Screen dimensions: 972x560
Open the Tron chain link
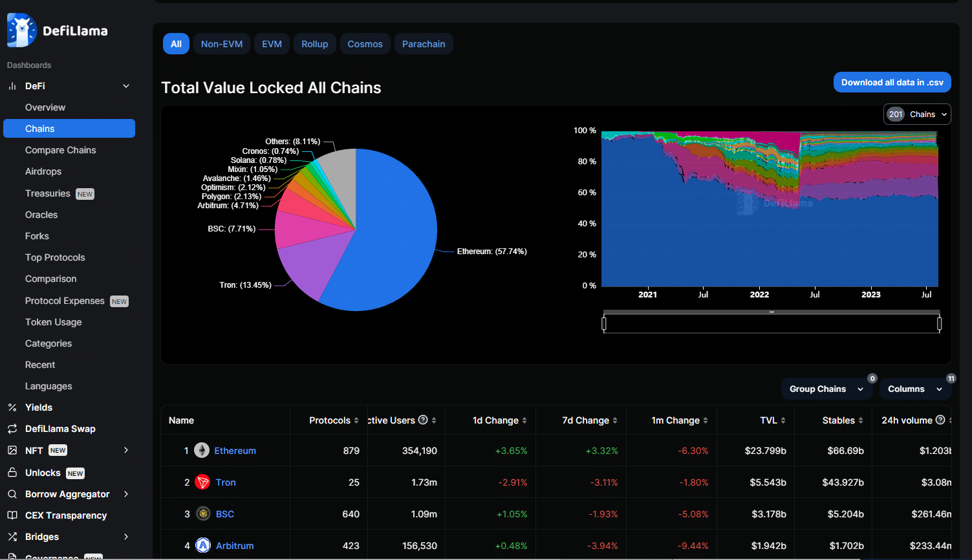[226, 482]
